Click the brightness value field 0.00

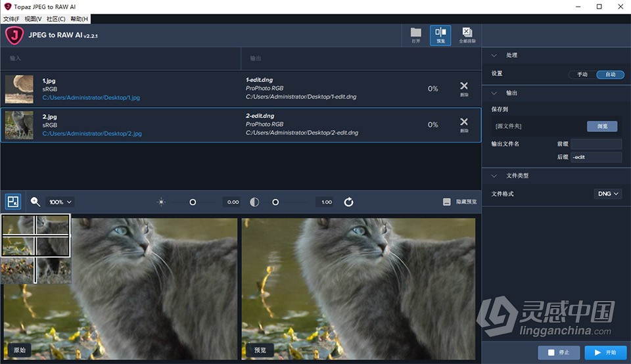[x=232, y=202]
